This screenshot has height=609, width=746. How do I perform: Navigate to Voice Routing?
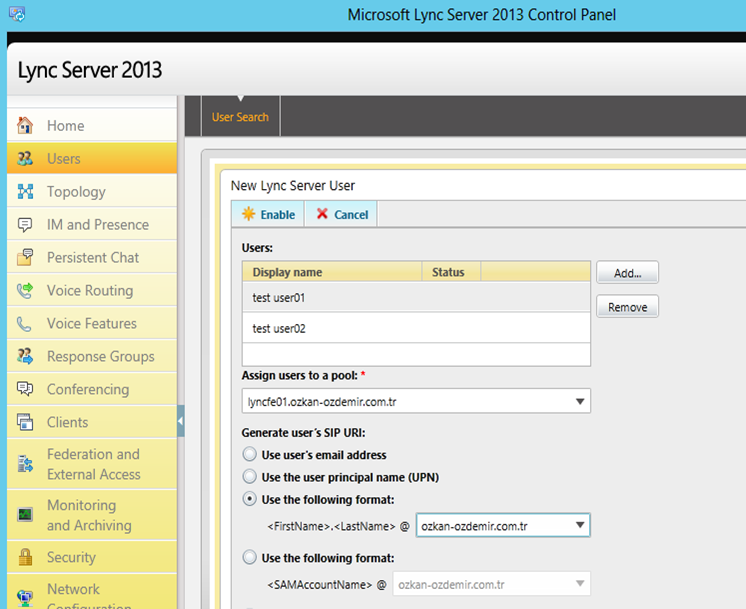92,290
